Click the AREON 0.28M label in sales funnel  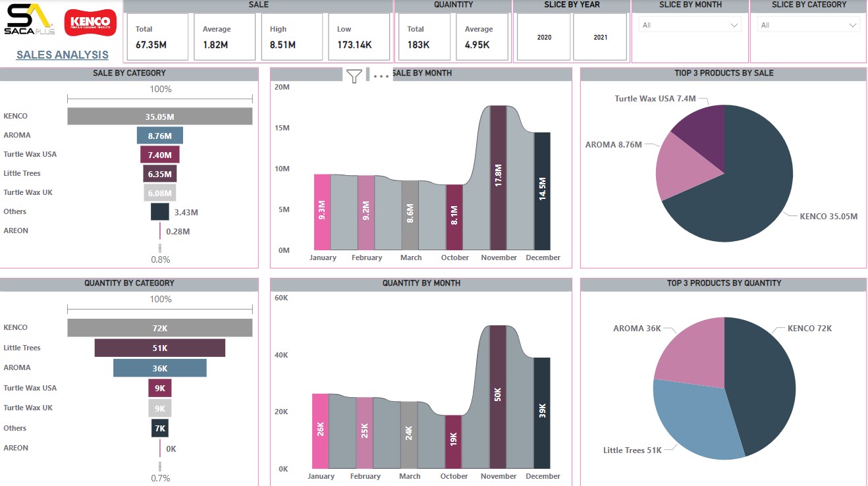click(x=178, y=231)
